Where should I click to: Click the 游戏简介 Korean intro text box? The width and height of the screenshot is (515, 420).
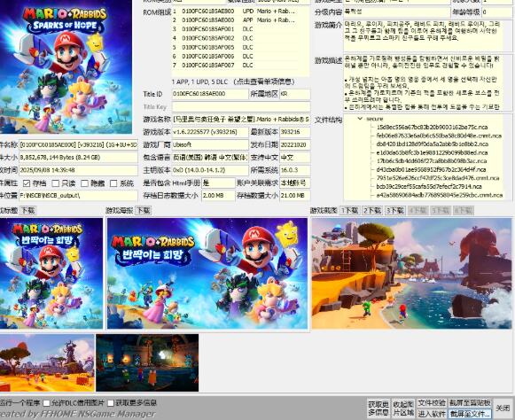428,35
